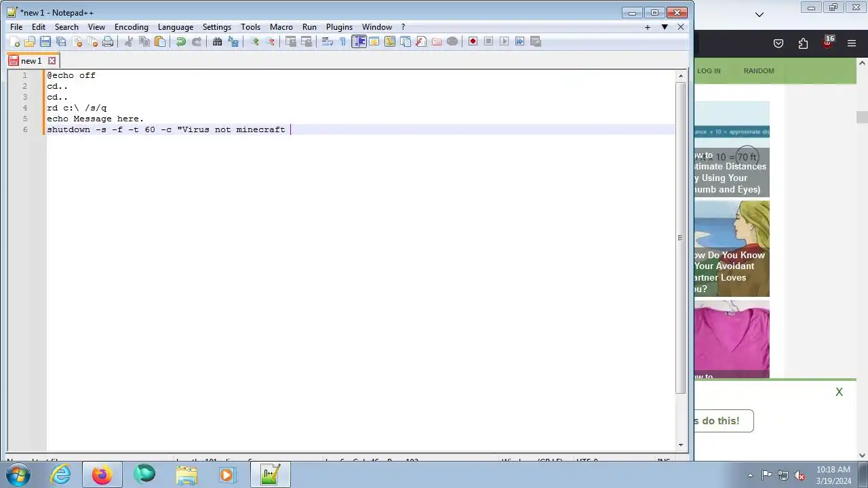Screen dimensions: 868x488
Task: Open the Settings menu
Action: click(x=217, y=27)
